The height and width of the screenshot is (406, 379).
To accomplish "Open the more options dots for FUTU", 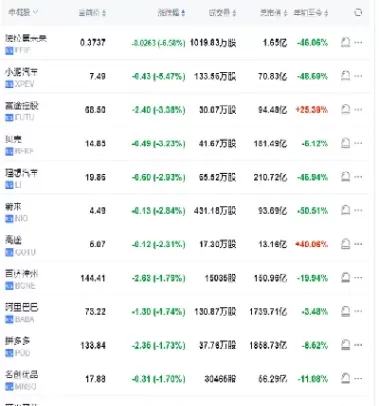I will click(358, 110).
